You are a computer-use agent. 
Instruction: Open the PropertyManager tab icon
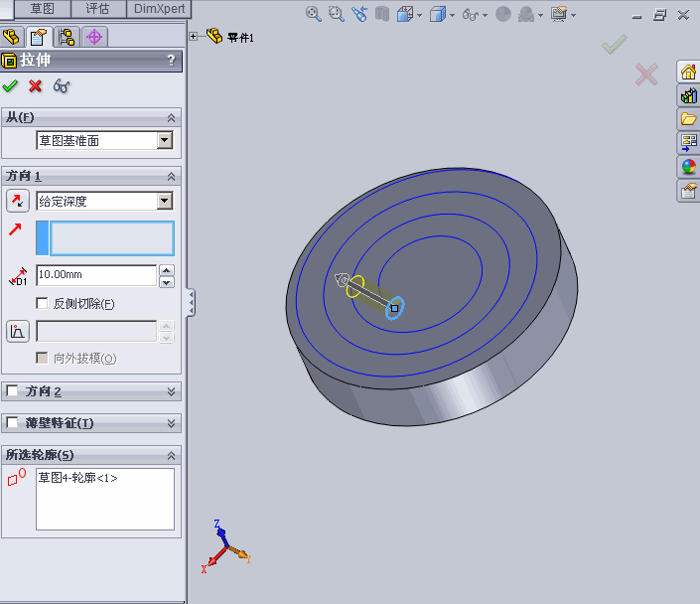point(39,37)
